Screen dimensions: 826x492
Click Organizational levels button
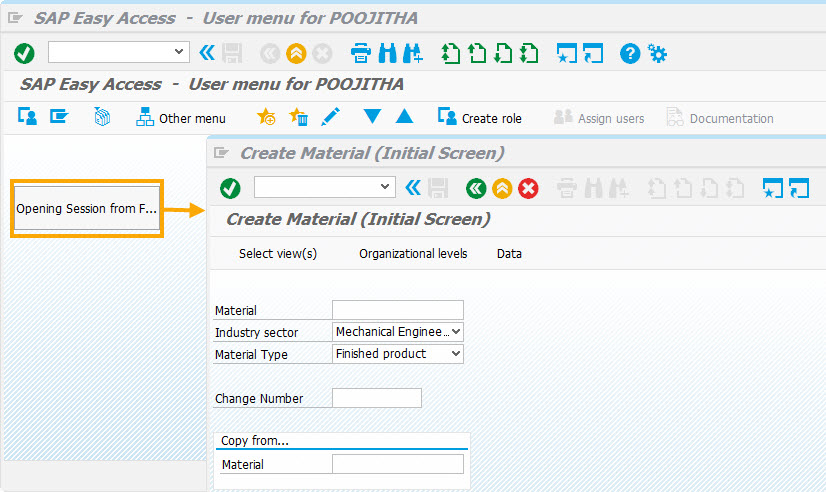point(413,253)
